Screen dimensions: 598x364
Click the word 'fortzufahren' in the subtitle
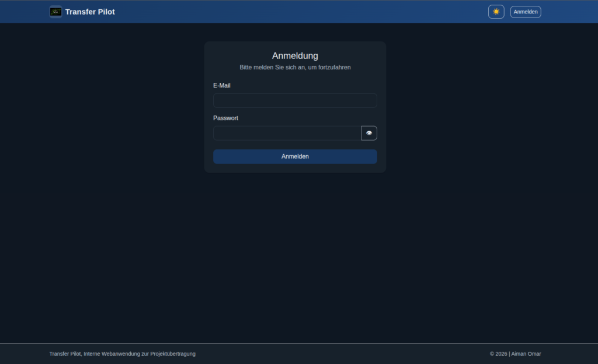point(335,68)
